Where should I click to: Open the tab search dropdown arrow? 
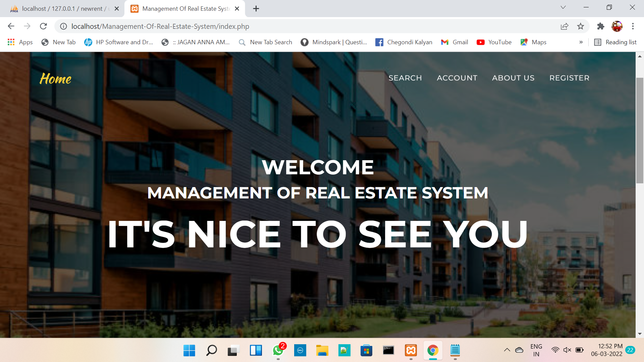pos(563,7)
